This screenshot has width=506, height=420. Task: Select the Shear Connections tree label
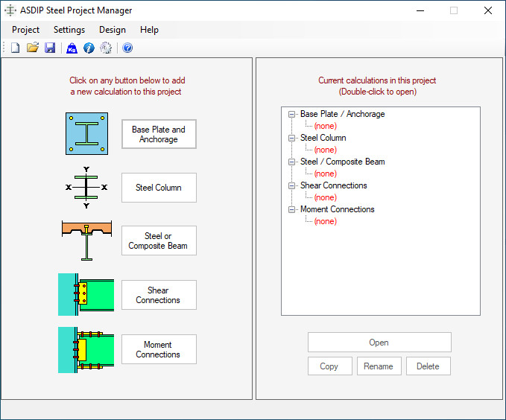tap(334, 185)
